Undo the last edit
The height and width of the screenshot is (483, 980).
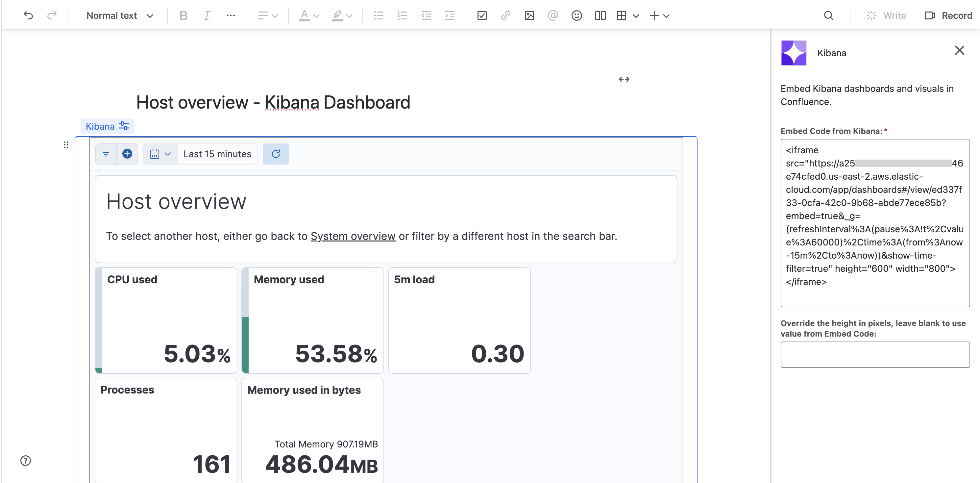pyautogui.click(x=28, y=15)
